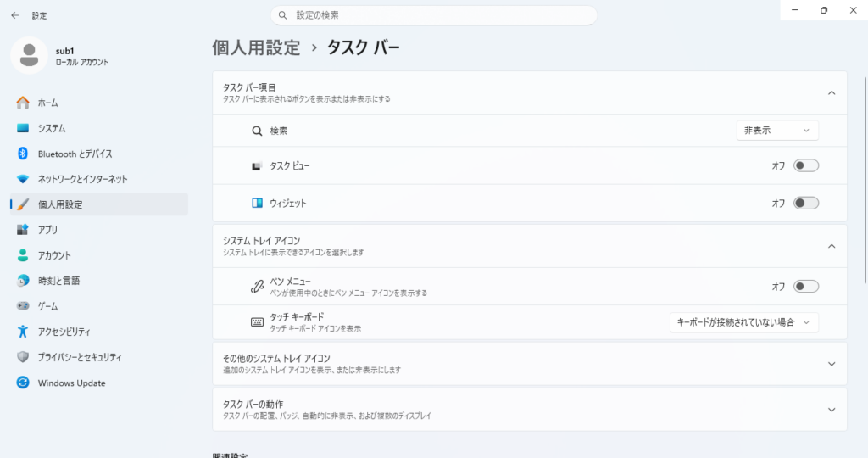
Task: Select the システム monitor icon
Action: (23, 128)
